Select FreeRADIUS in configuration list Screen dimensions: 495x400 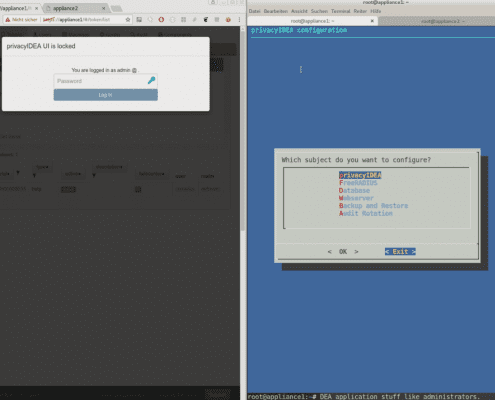tap(358, 183)
